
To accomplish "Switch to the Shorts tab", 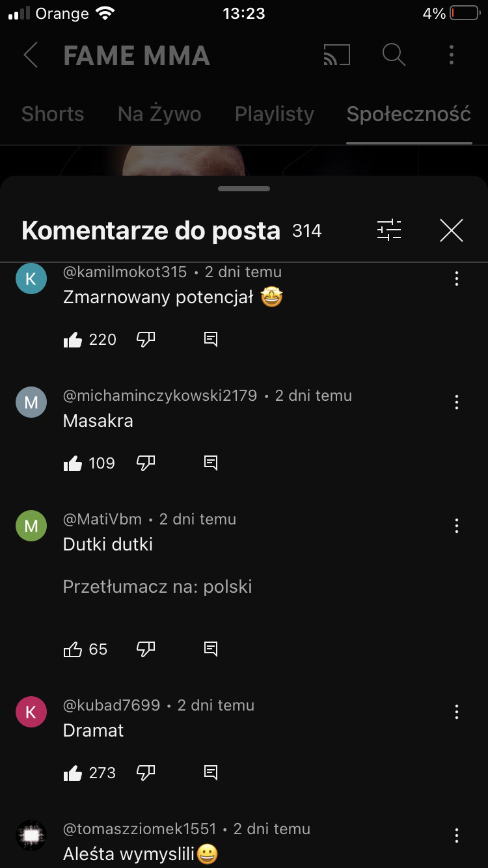I will coord(53,115).
